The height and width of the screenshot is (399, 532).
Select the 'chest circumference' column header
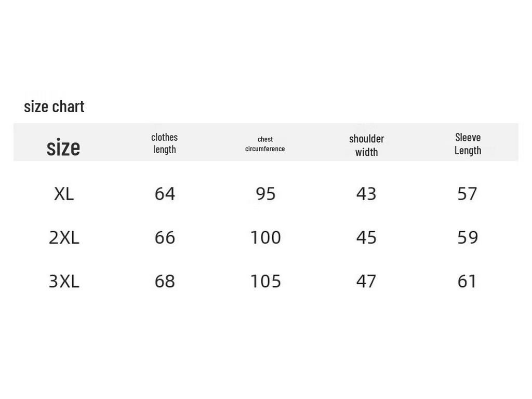[x=265, y=144]
